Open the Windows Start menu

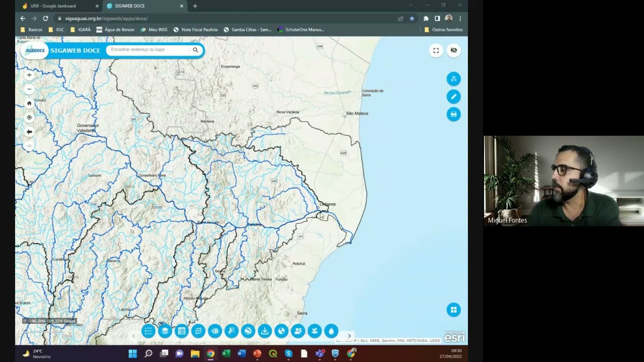point(133,353)
